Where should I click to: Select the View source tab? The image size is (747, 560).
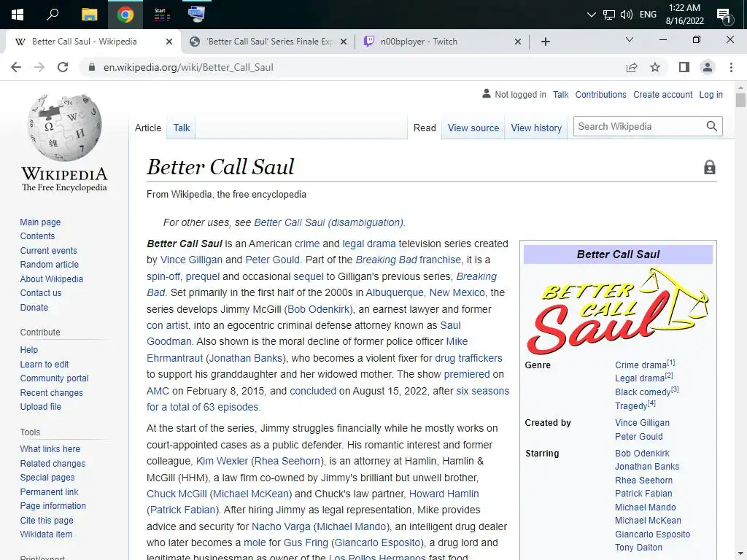point(473,128)
